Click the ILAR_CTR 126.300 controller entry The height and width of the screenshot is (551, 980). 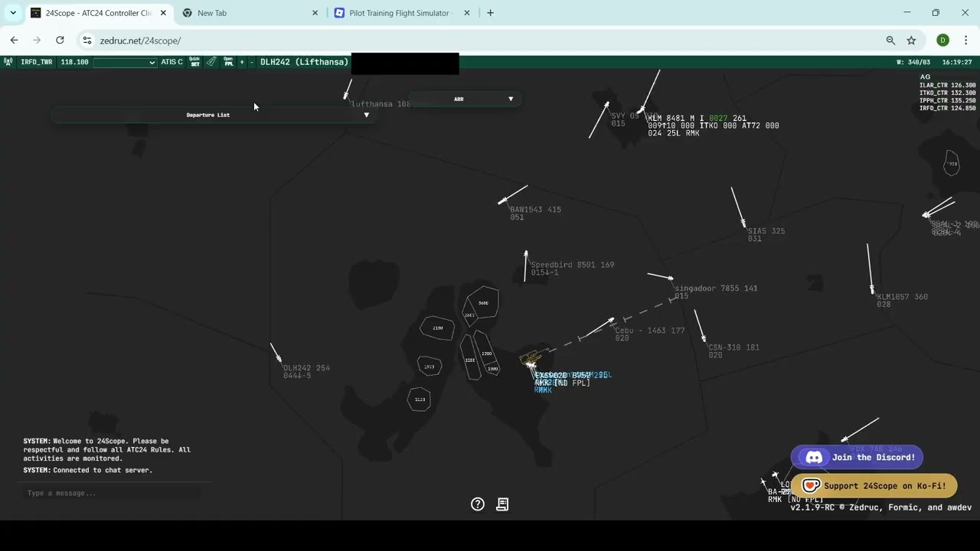[947, 86]
